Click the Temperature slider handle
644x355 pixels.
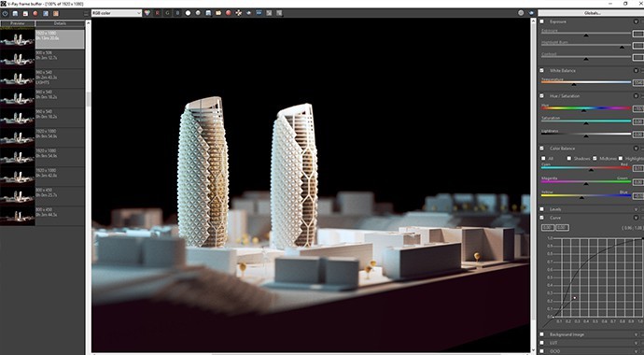[x=574, y=85]
